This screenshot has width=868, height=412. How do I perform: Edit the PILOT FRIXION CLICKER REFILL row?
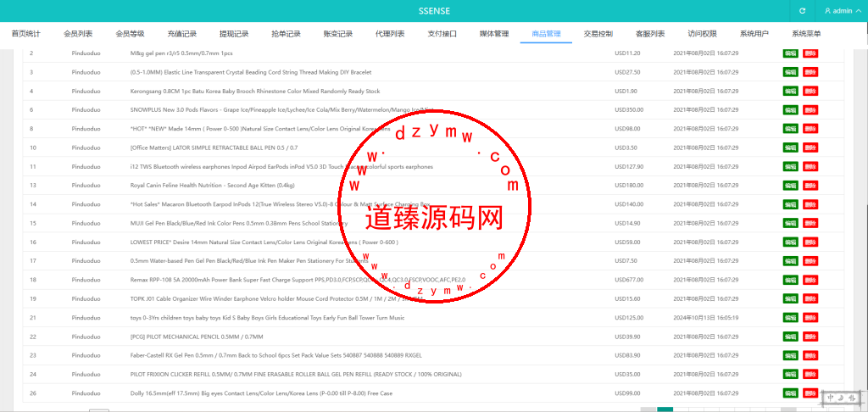point(791,375)
